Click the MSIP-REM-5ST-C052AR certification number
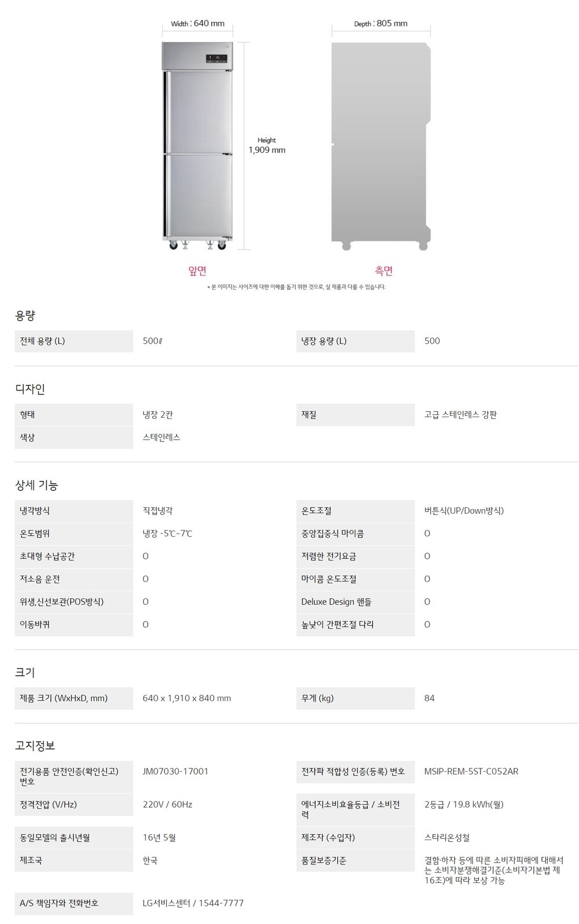Screen dimensions: 579x924 [x=471, y=771]
